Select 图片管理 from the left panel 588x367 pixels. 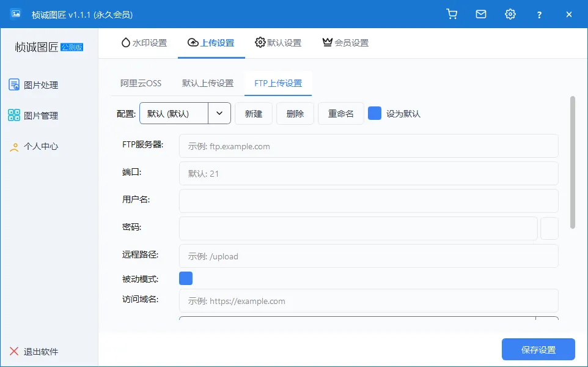tap(40, 116)
